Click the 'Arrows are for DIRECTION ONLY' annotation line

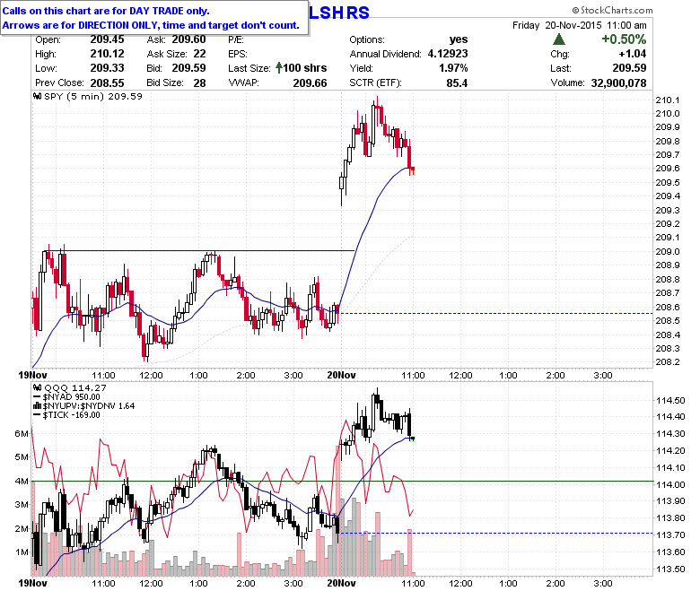click(151, 25)
